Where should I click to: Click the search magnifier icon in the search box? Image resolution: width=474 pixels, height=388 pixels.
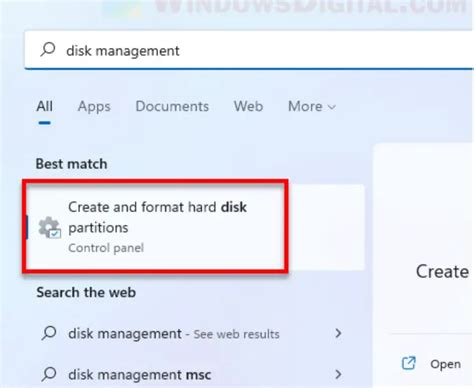(48, 50)
